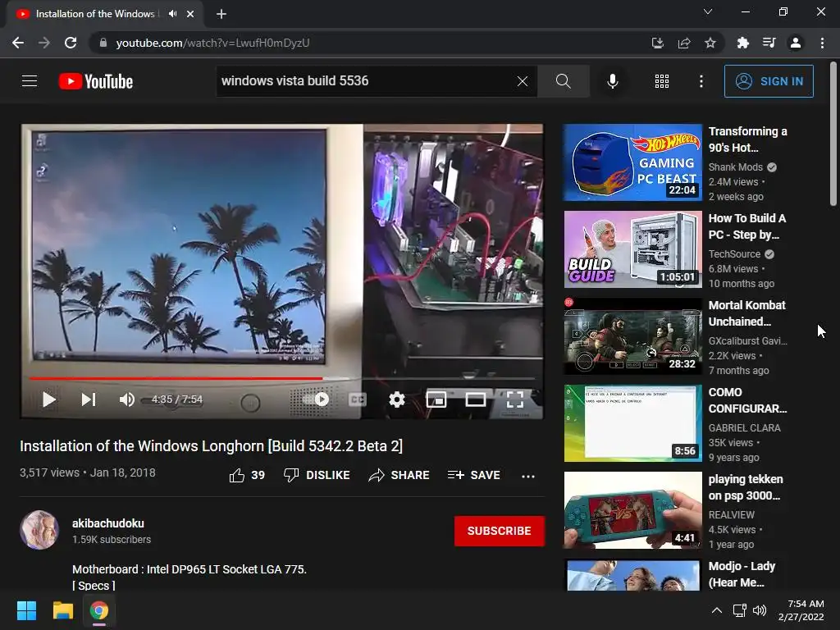Click the page vertical scrollbar

point(833,134)
